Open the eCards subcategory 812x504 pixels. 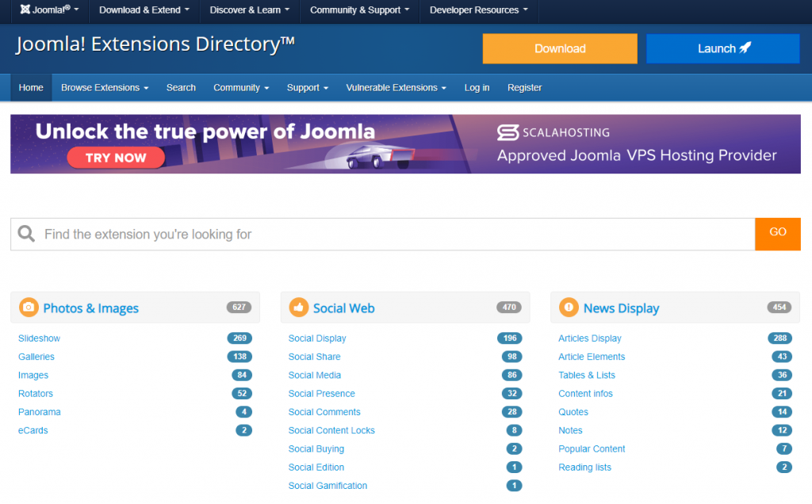(x=33, y=430)
